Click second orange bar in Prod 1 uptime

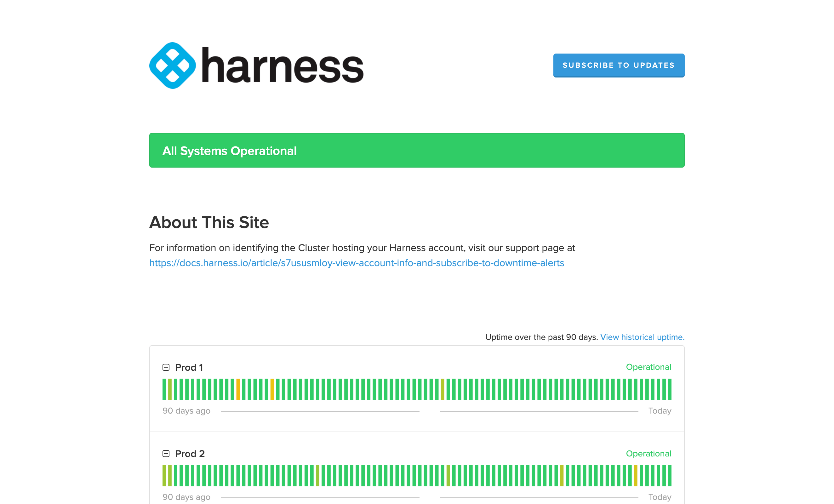272,389
